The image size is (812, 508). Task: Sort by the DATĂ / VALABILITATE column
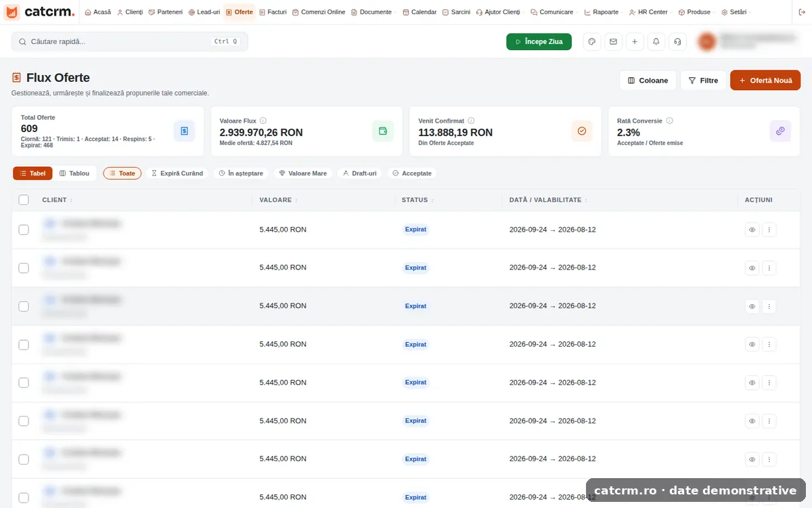pos(549,200)
